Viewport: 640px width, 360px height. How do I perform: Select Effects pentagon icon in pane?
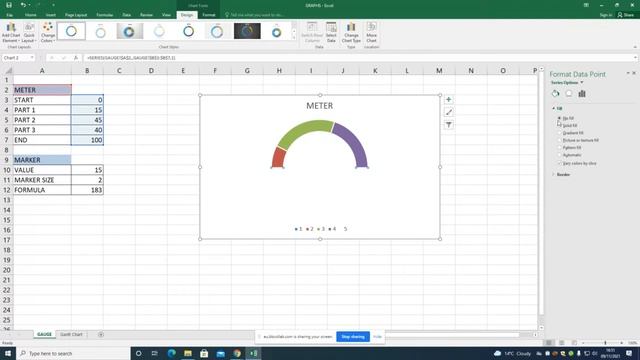[x=569, y=93]
